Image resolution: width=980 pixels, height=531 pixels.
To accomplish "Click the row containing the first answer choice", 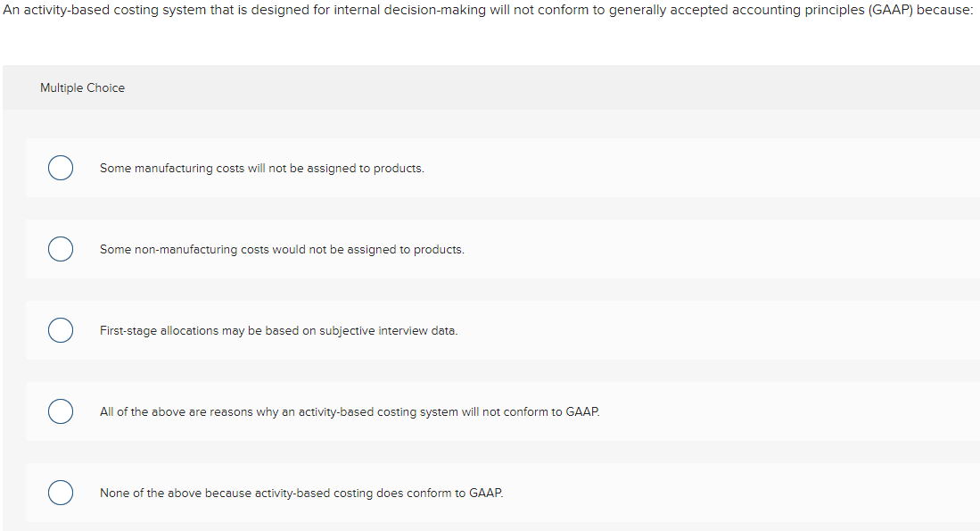I will tap(490, 168).
